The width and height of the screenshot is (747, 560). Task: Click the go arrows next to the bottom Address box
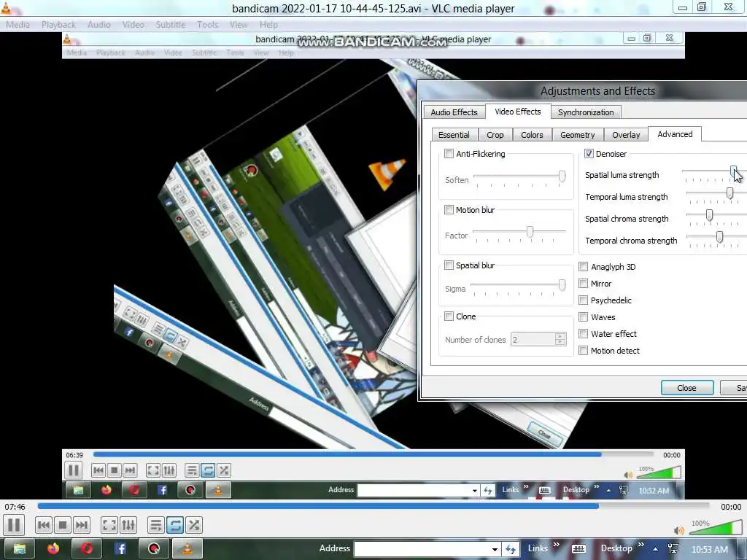pos(510,549)
